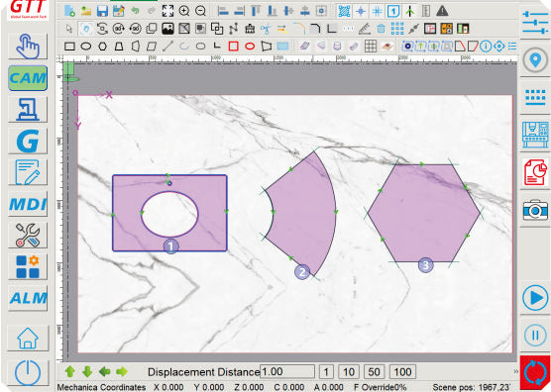
Task: Draw a rectangle with the black rectangle tool
Action: click(69, 46)
